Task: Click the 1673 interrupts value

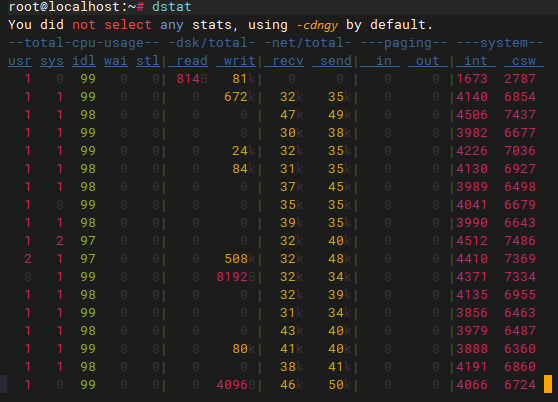Action: [472, 79]
